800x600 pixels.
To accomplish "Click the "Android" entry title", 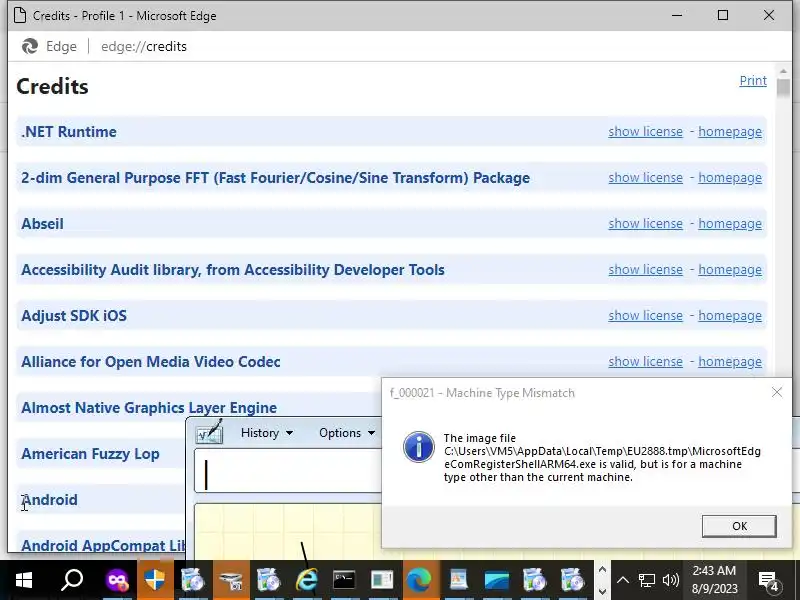I will point(49,499).
